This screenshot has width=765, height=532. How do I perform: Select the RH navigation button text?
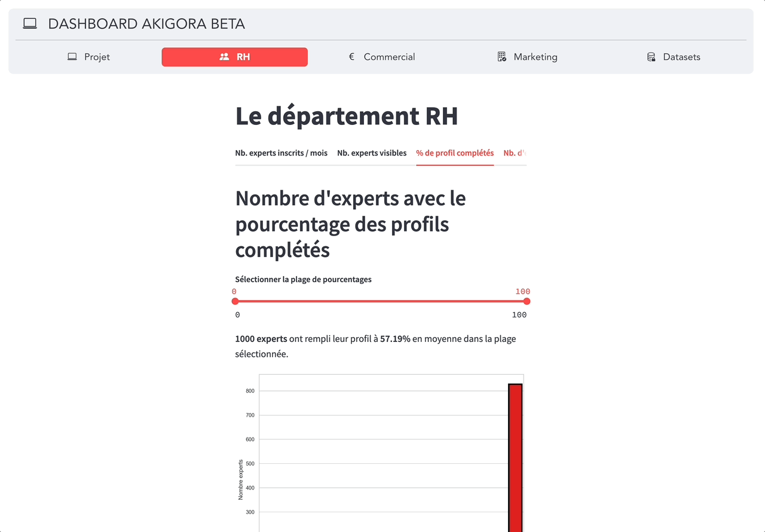243,57
